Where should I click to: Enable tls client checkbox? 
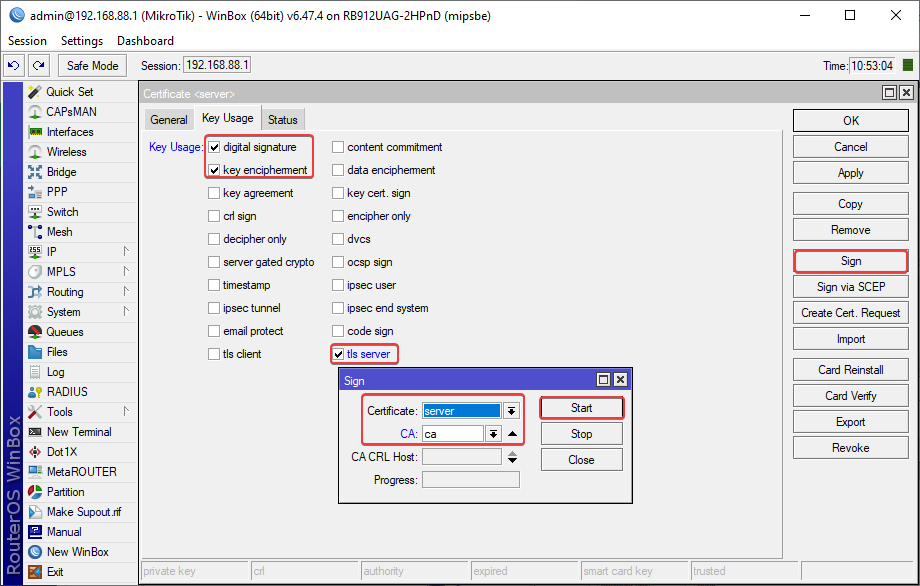point(214,354)
